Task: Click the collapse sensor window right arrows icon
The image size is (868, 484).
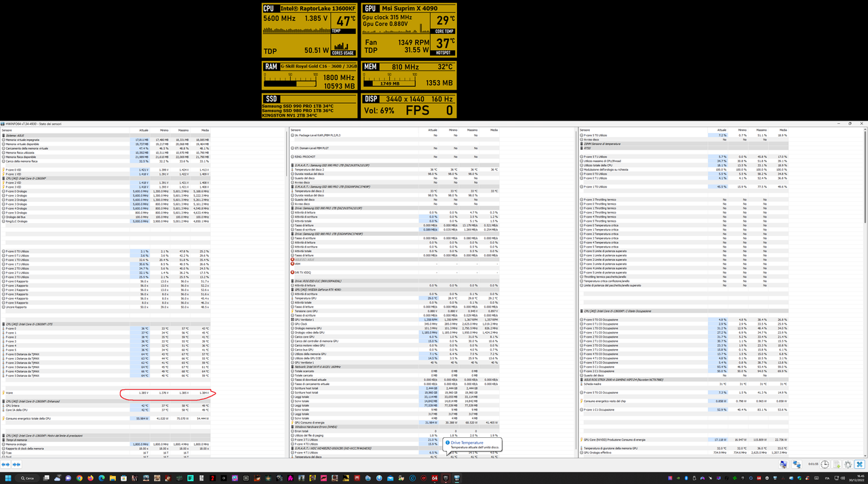Action: [x=17, y=464]
